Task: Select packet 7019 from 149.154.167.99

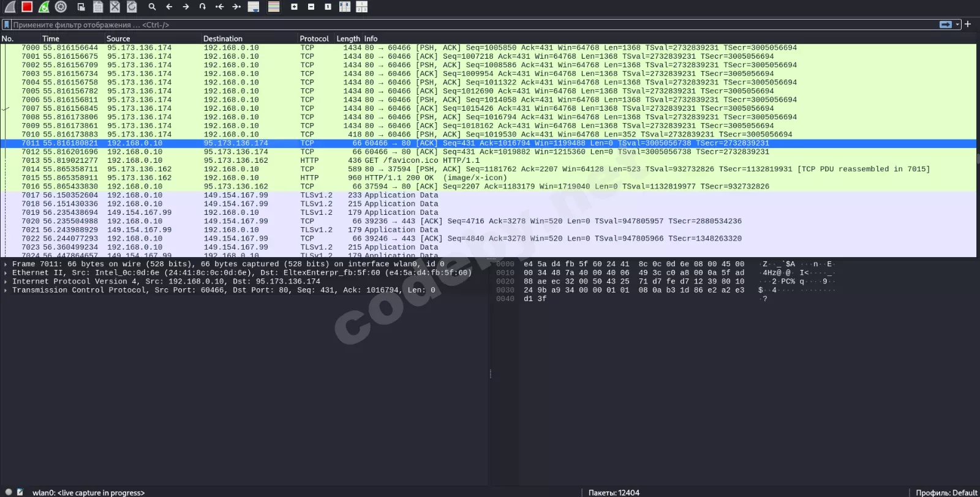Action: tap(488, 212)
